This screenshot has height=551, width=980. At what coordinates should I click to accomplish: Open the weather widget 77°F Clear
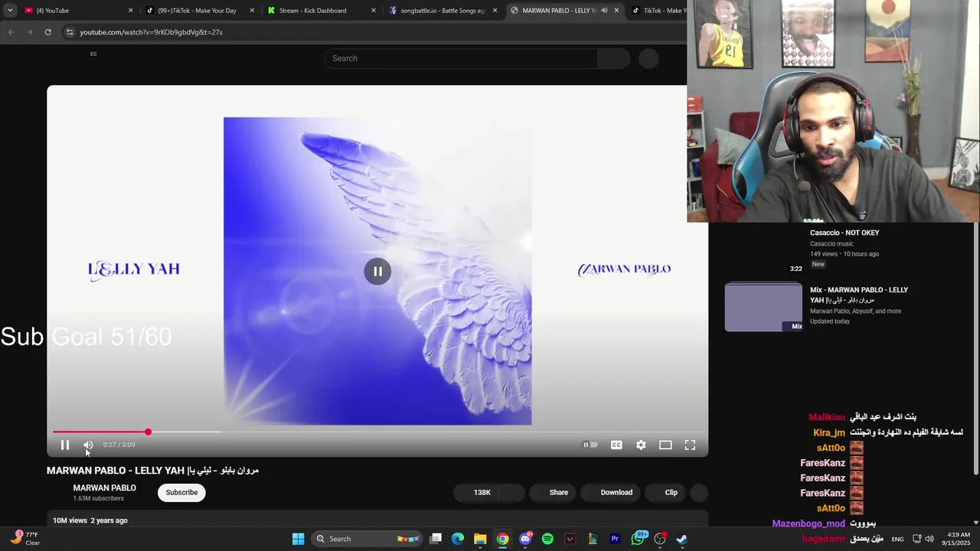tap(25, 538)
